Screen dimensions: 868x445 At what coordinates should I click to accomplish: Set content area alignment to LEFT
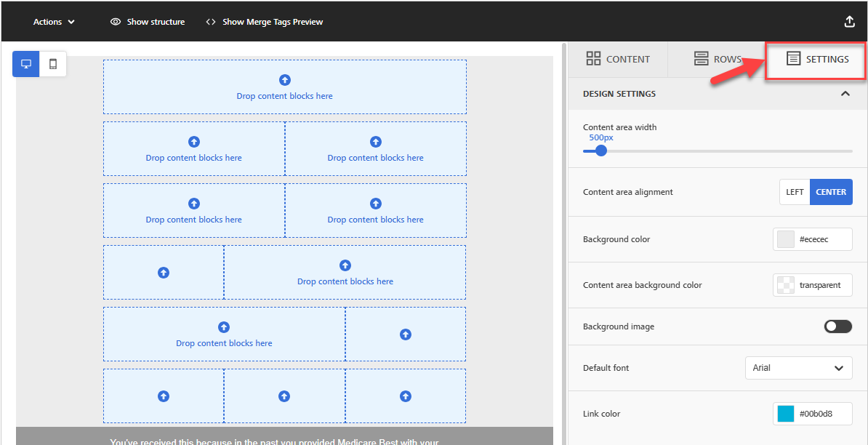pos(794,191)
